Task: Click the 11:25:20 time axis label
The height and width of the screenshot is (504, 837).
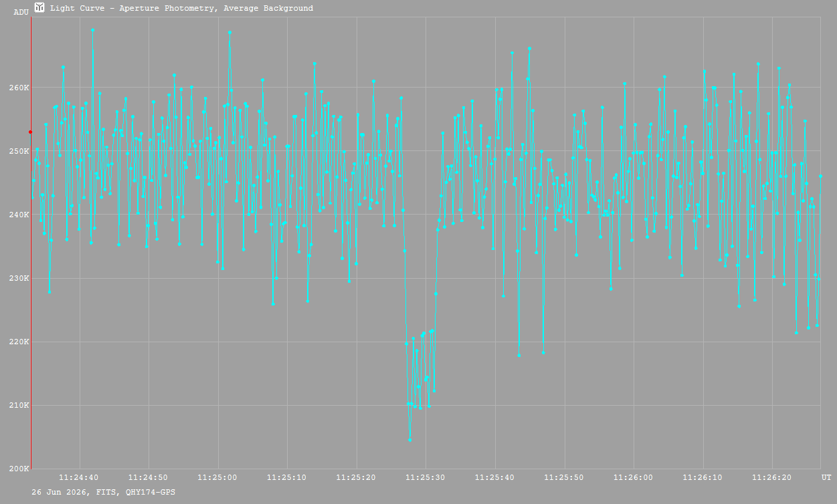Action: coord(356,477)
